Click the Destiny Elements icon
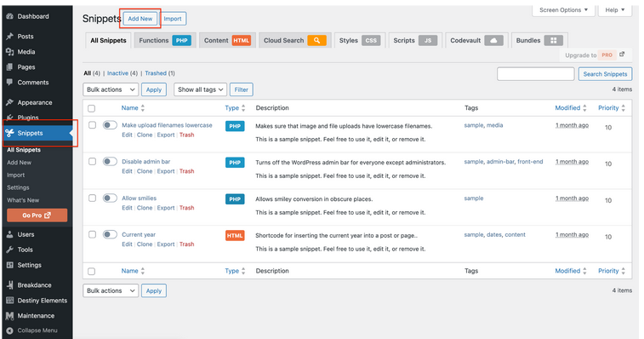The width and height of the screenshot is (644, 339). (x=10, y=301)
